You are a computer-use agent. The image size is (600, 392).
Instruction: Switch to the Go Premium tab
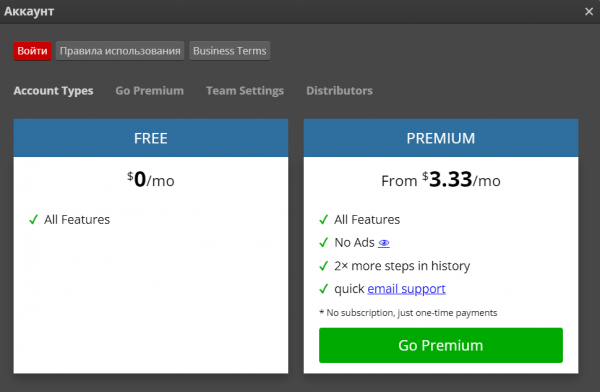[x=150, y=91]
